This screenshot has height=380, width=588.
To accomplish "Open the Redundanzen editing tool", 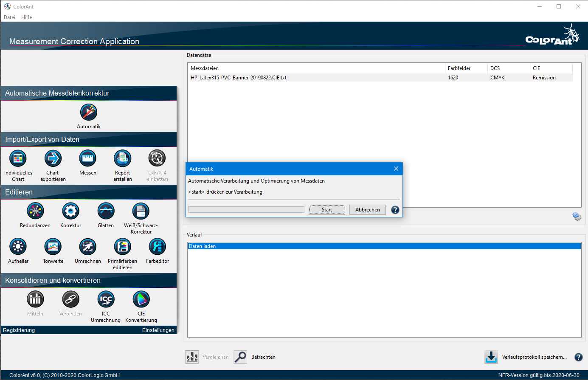I will [x=35, y=211].
